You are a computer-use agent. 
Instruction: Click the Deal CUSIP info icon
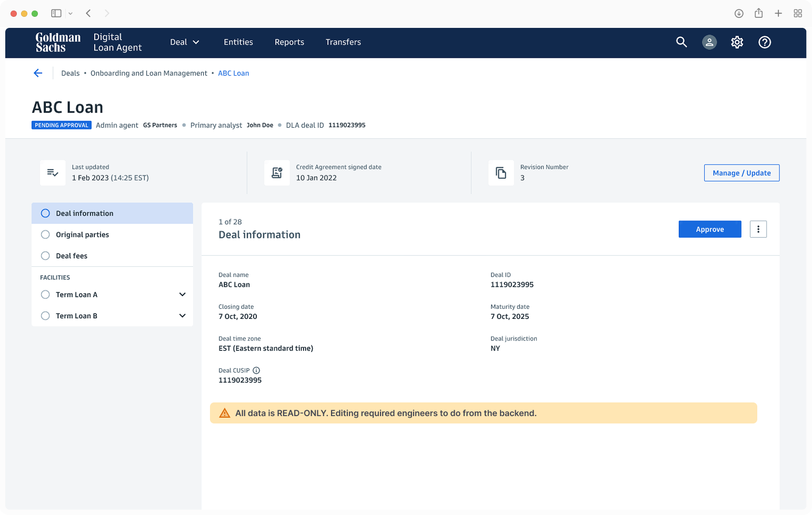[256, 370]
